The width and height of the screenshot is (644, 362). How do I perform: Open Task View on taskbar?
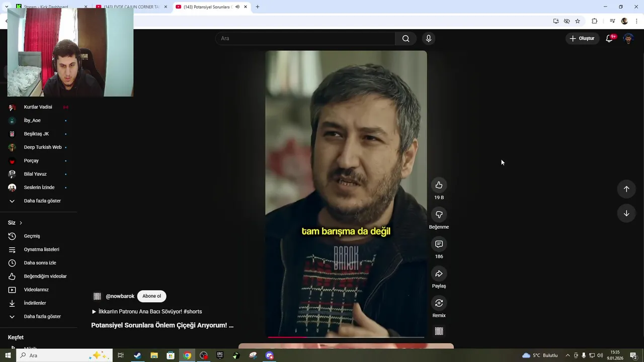121,355
